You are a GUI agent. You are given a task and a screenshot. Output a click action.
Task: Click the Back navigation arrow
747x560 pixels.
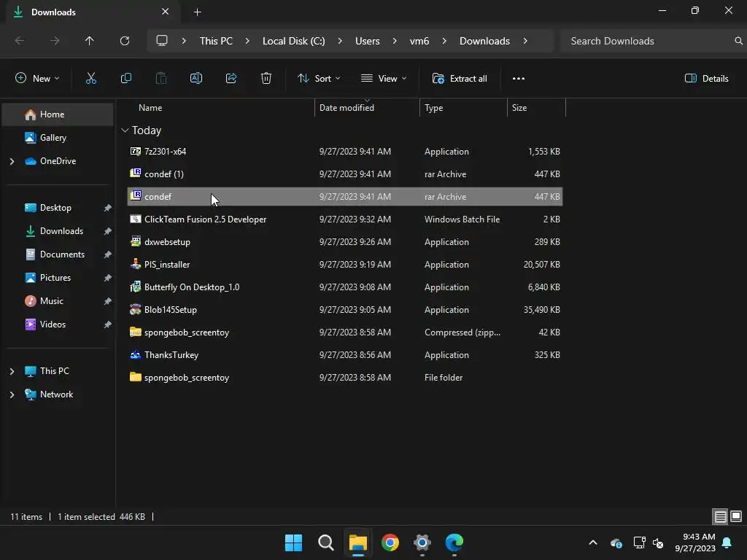(x=20, y=41)
